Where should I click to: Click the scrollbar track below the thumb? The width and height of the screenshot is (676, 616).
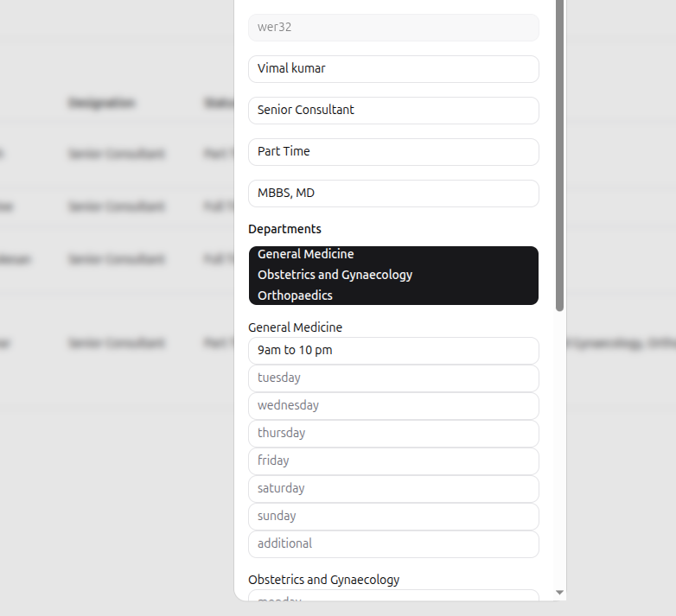pyautogui.click(x=560, y=449)
